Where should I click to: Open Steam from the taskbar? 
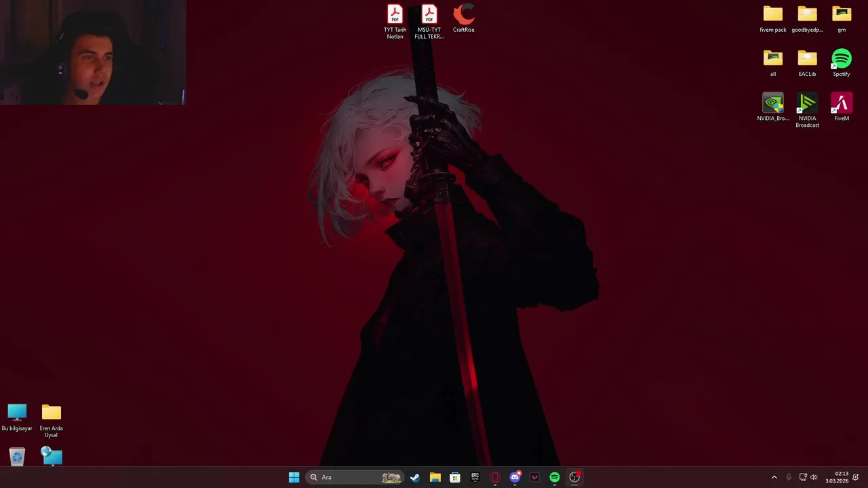coord(415,477)
